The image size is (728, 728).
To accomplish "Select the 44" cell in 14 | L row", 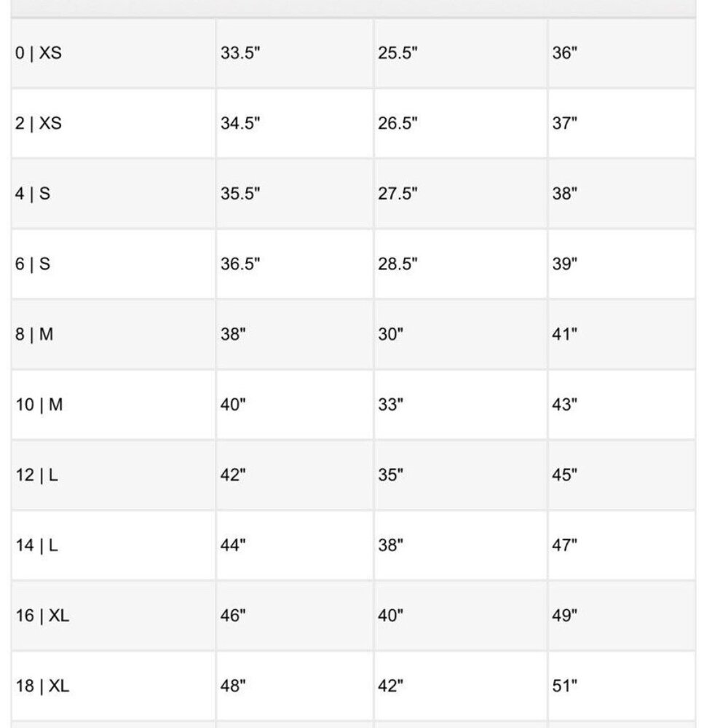I will coord(295,545).
